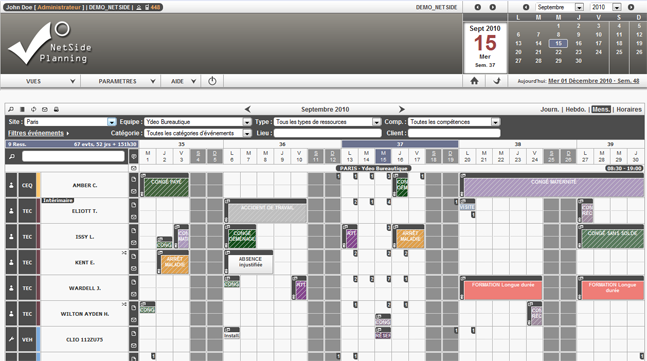The width and height of the screenshot is (647, 361).
Task: Click the return arrow icon beside home
Action: coord(497,81)
